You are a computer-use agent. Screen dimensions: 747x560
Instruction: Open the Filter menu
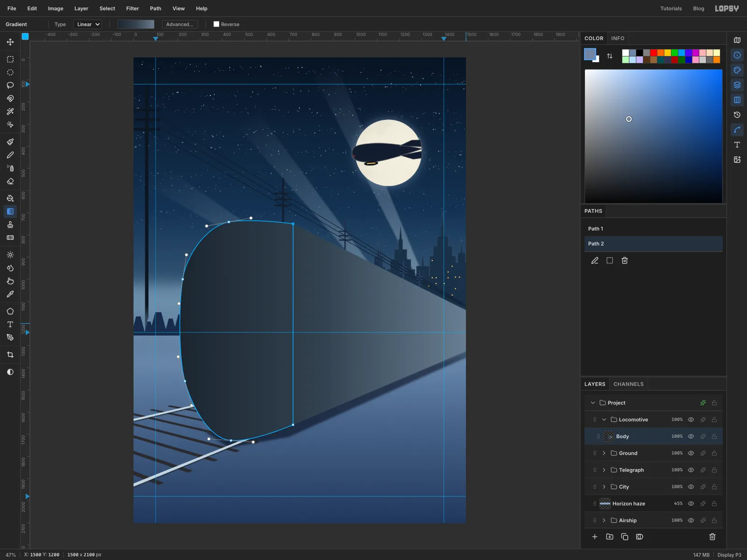(133, 8)
